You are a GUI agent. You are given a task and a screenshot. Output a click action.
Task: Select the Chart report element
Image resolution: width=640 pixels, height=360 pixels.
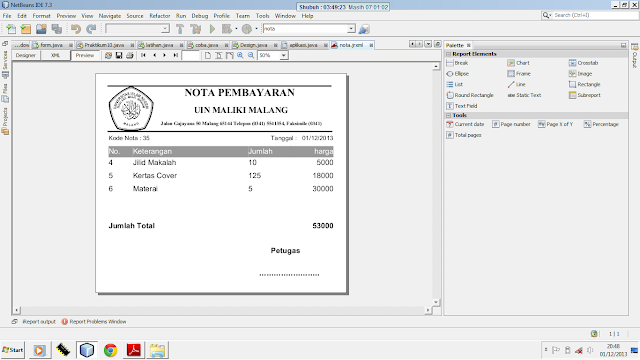coord(518,63)
